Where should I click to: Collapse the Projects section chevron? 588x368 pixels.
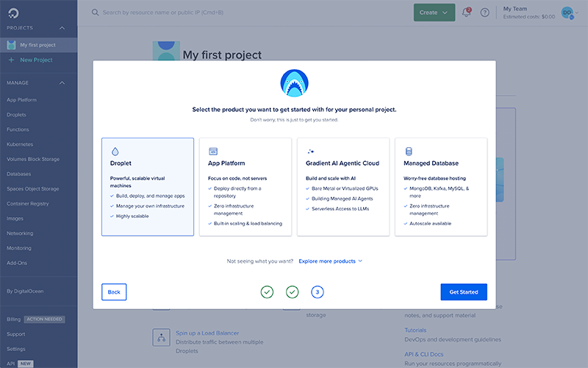click(62, 28)
